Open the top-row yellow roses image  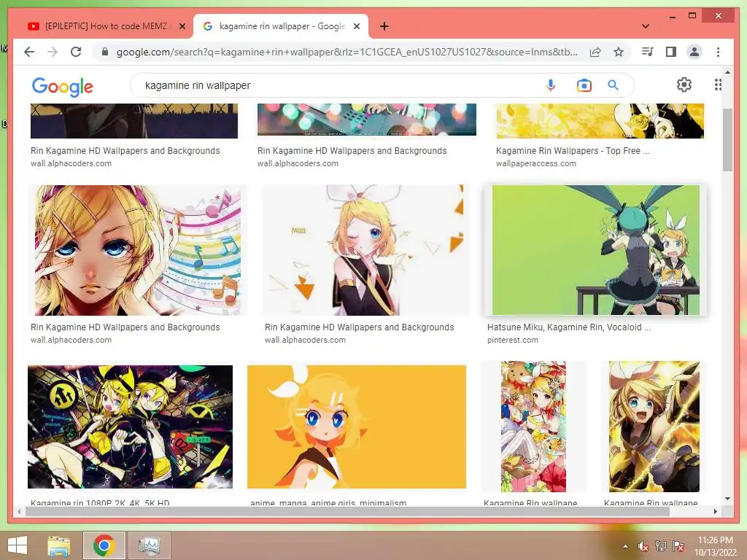600,121
